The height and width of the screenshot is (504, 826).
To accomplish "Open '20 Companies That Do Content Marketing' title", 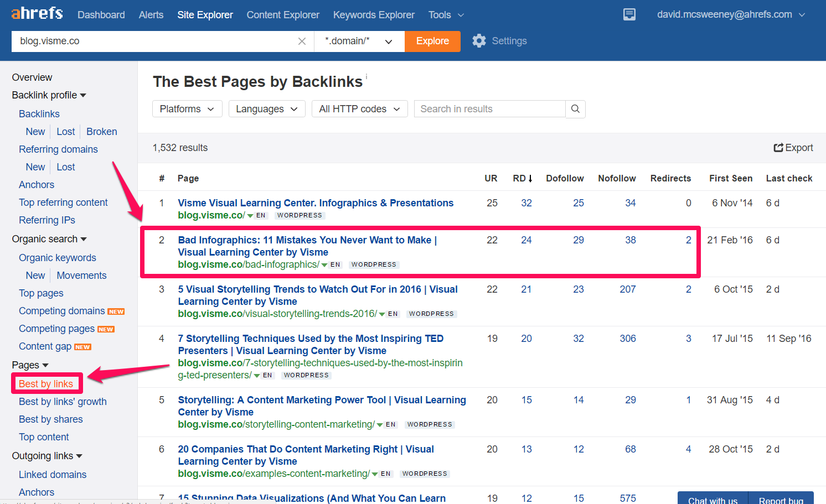I will [x=306, y=455].
